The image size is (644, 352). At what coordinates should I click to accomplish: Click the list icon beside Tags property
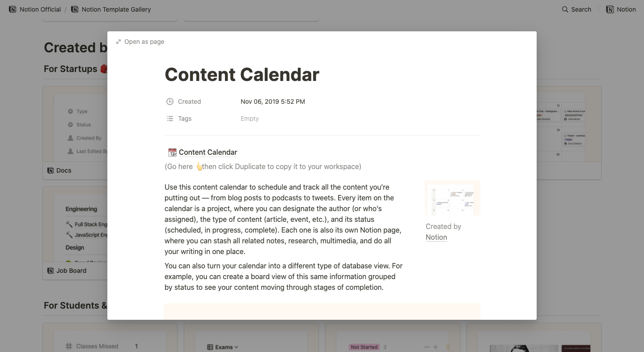click(170, 119)
